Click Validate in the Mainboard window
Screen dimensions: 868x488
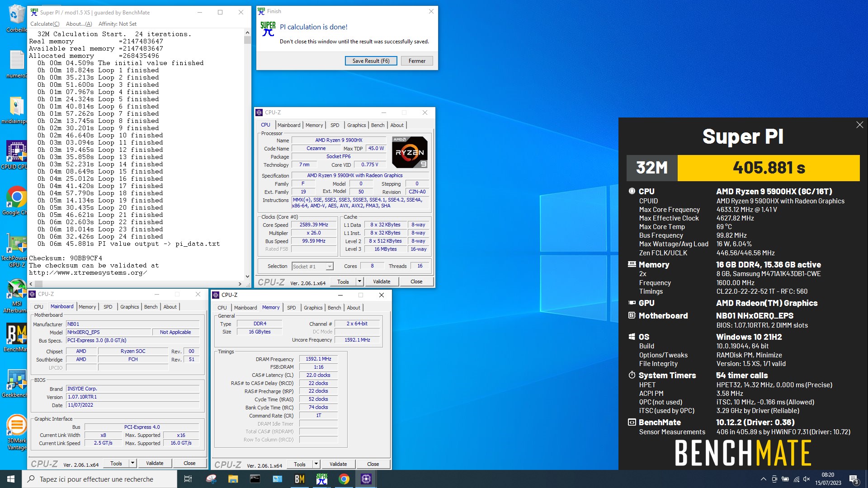tap(155, 463)
